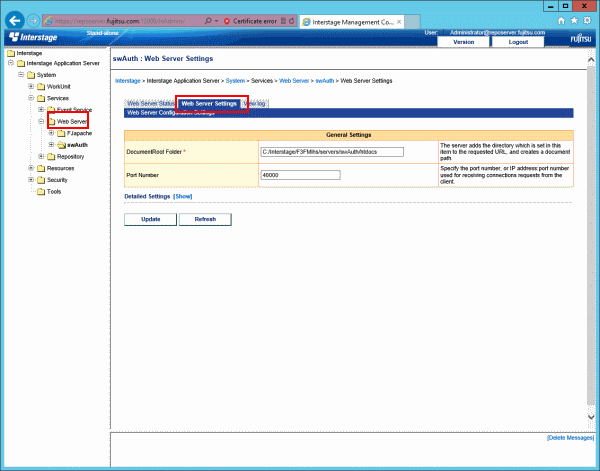Click Delete Messages link
This screenshot has width=600, height=471.
[570, 438]
